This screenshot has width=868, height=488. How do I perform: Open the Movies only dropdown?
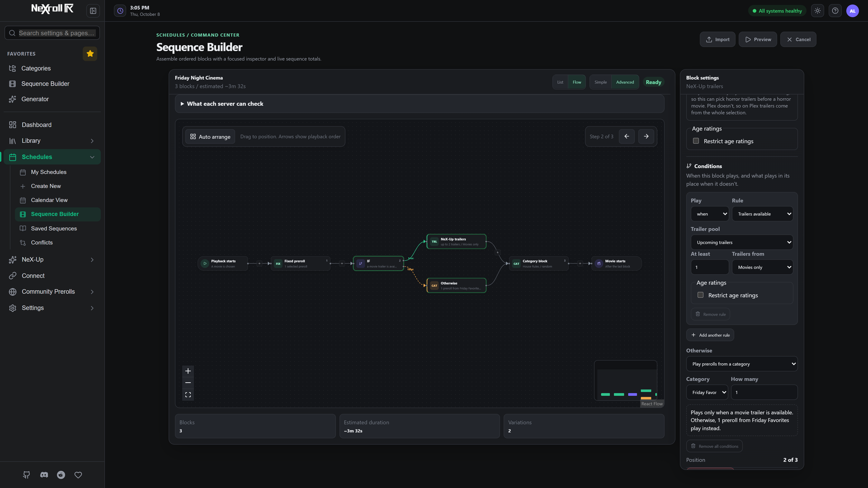click(763, 267)
